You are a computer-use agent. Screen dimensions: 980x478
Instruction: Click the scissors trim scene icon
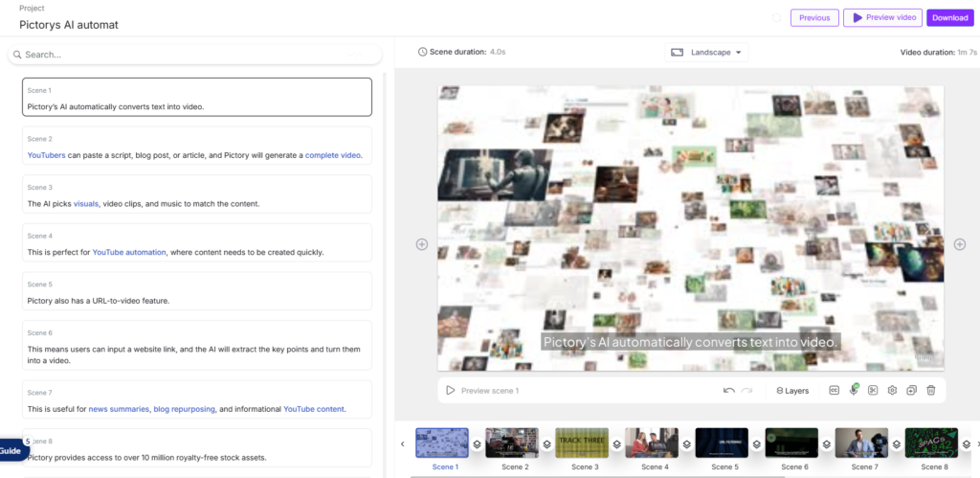[873, 391]
